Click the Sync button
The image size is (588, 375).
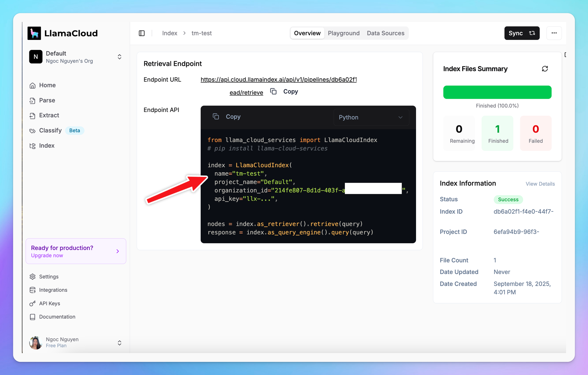pos(521,33)
